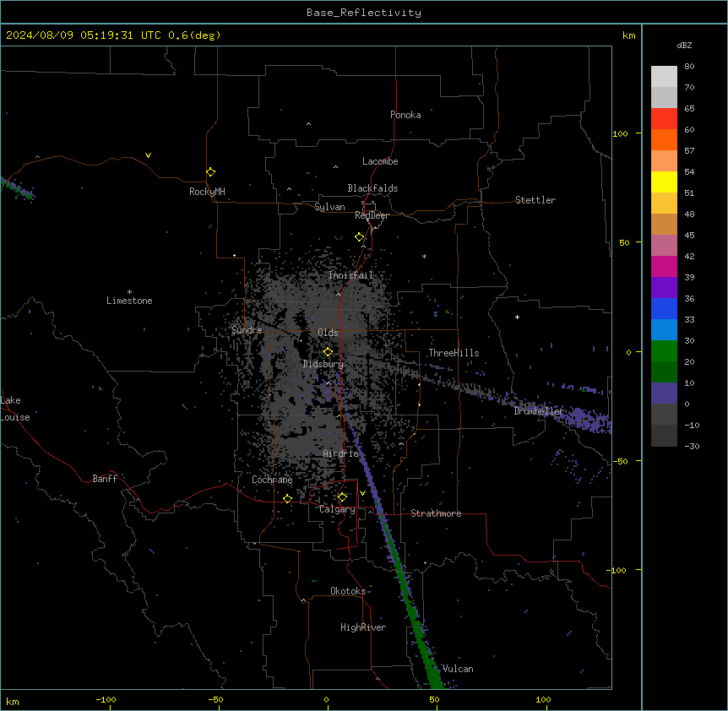Click the Vulcan city label
This screenshot has height=711, width=728.
point(458,669)
